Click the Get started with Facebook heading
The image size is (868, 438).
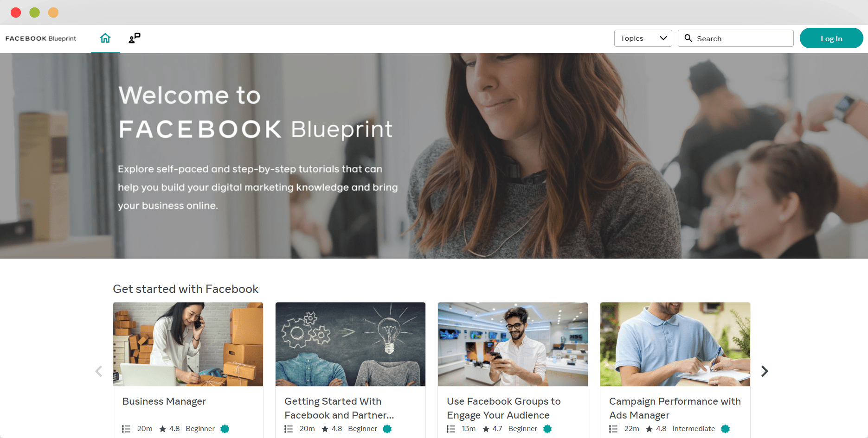coord(186,289)
